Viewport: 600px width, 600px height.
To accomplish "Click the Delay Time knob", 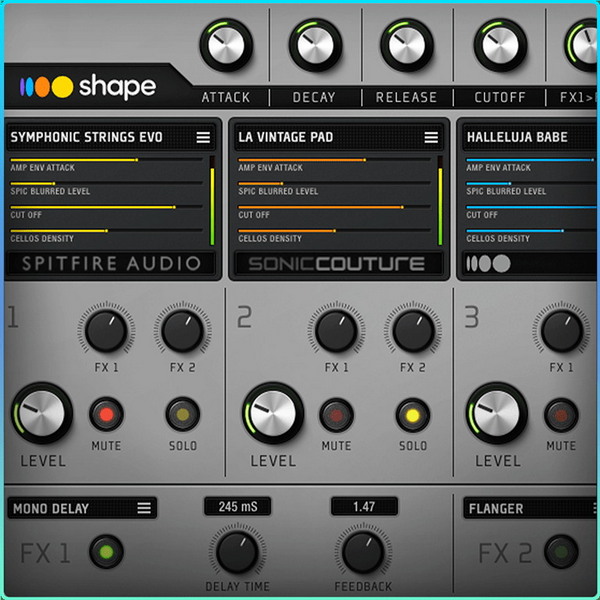I will (237, 552).
